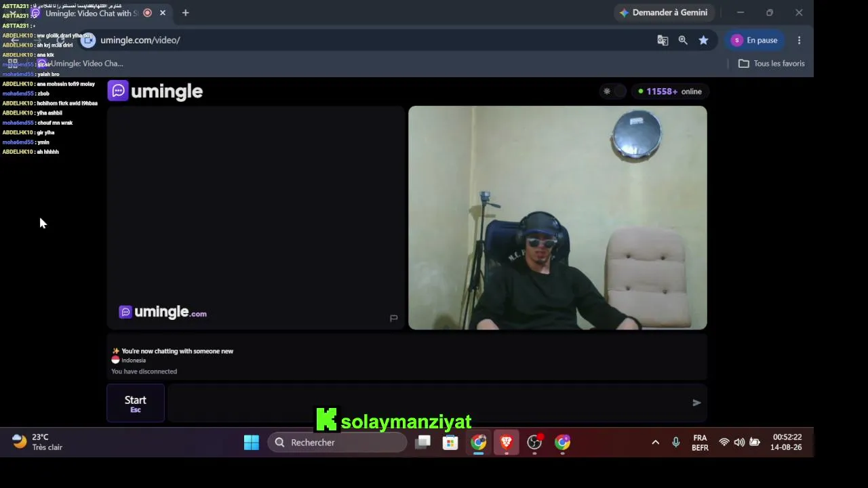Click the volume speaker tray icon

tap(739, 443)
